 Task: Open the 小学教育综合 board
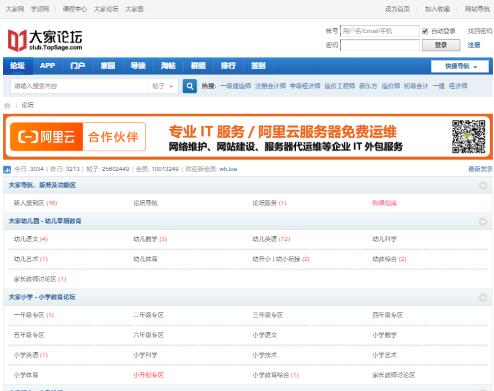(x=271, y=375)
